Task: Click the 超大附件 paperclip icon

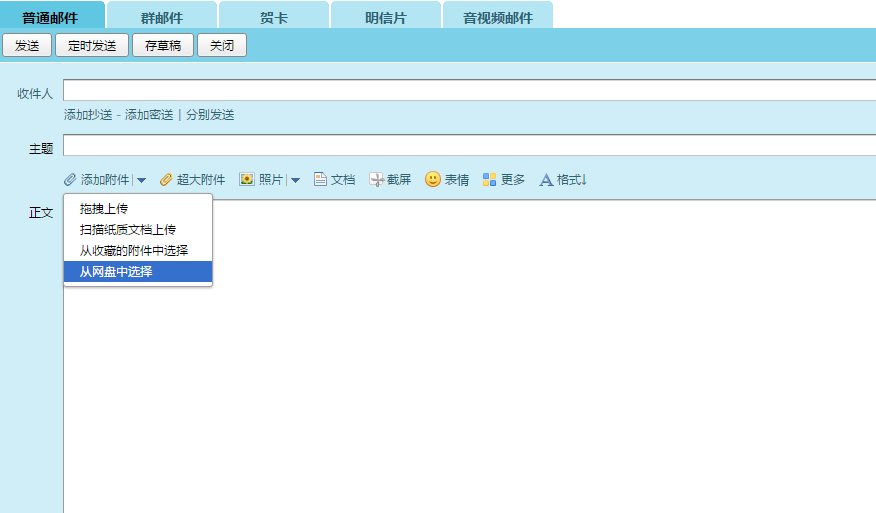Action: coord(166,179)
